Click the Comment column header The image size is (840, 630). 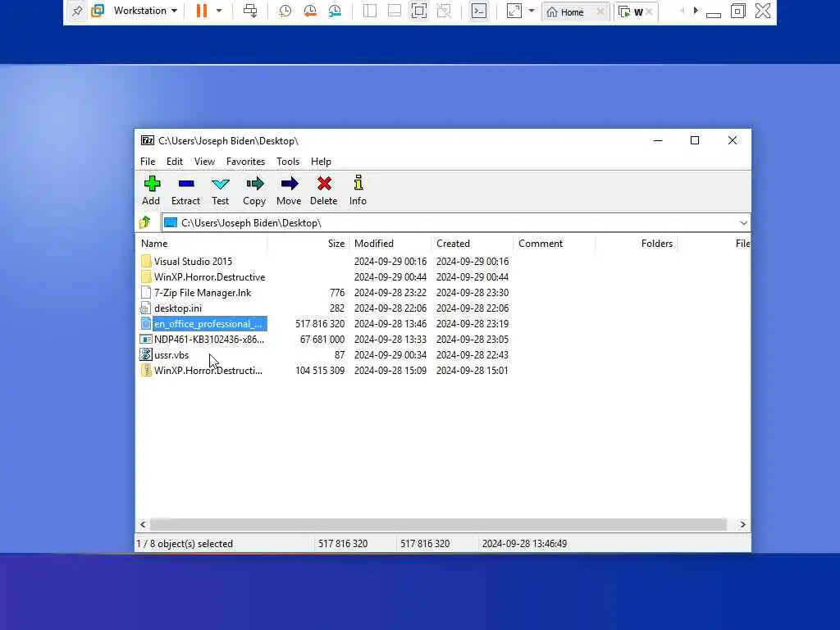click(554, 243)
